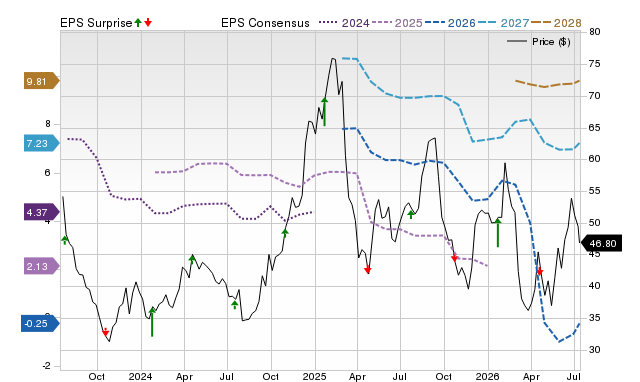Click the green EPS beat marker near Jul 2024
This screenshot has width=640, height=382.
tap(235, 305)
